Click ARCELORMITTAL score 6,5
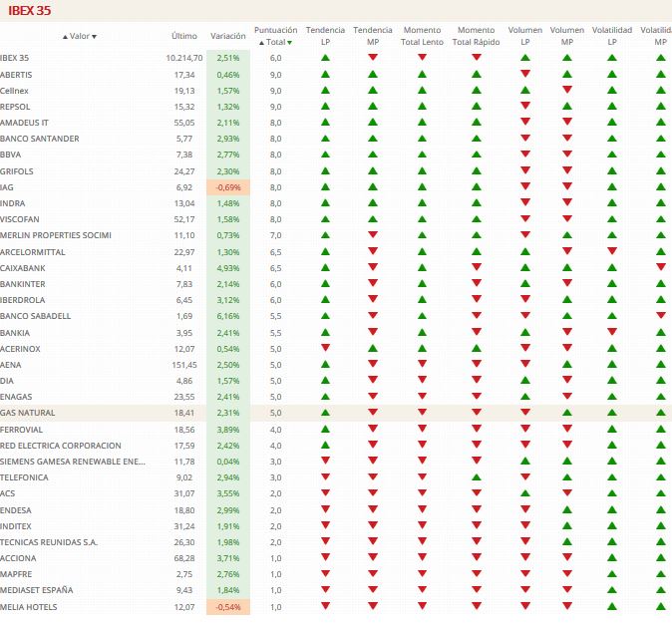 point(275,252)
